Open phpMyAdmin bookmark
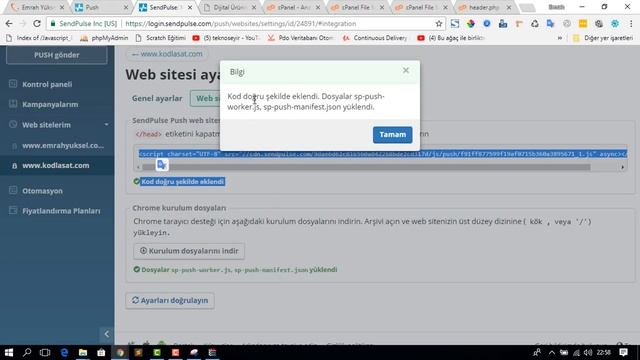Screen dimensions: 640x360 pos(104,38)
